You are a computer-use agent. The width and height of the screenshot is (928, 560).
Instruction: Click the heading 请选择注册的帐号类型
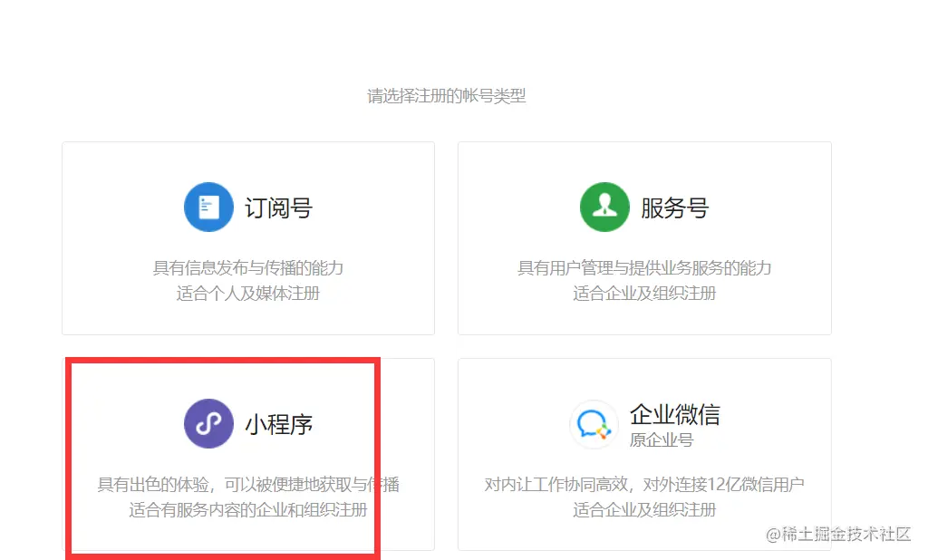coord(447,95)
